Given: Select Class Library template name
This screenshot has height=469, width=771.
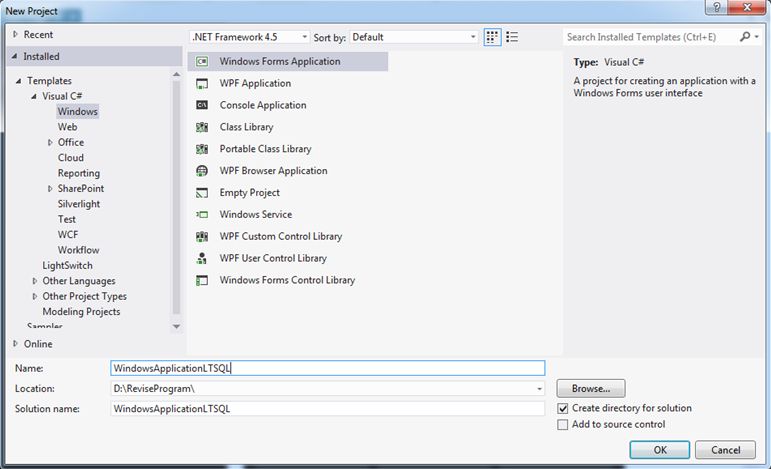Looking at the screenshot, I should [246, 127].
